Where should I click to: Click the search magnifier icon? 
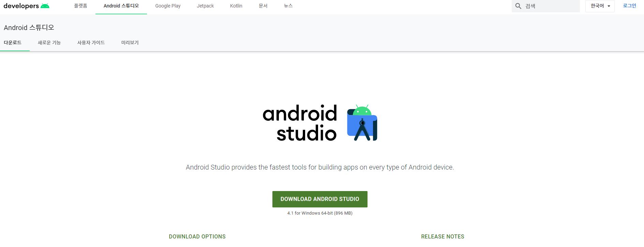click(x=518, y=6)
